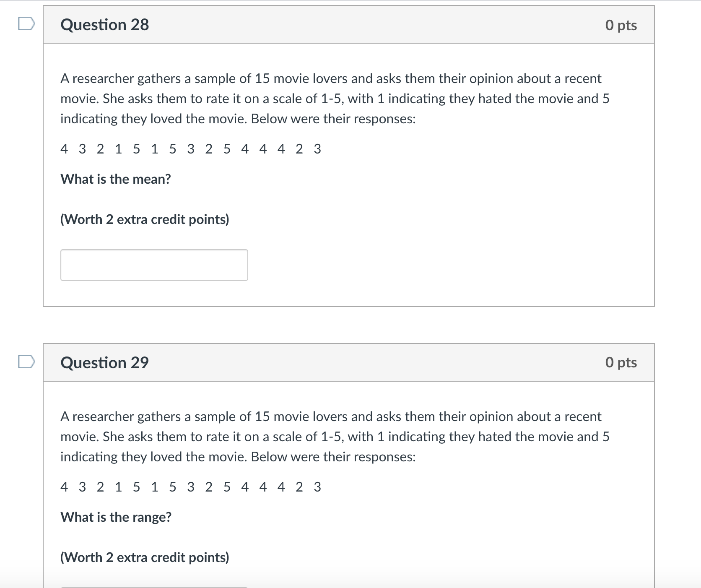Click the answer input field under Question 28
The width and height of the screenshot is (701, 588).
(x=154, y=265)
